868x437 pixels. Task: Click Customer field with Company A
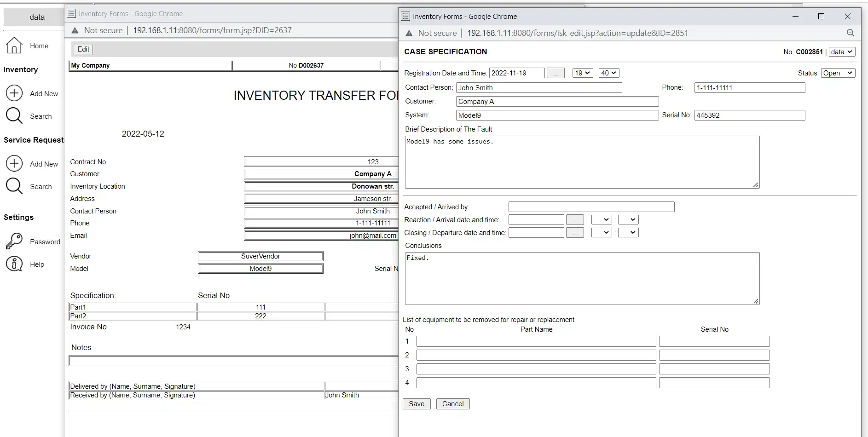pos(557,102)
